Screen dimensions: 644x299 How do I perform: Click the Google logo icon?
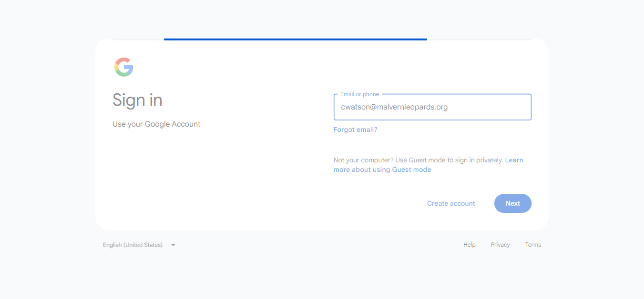tap(123, 67)
